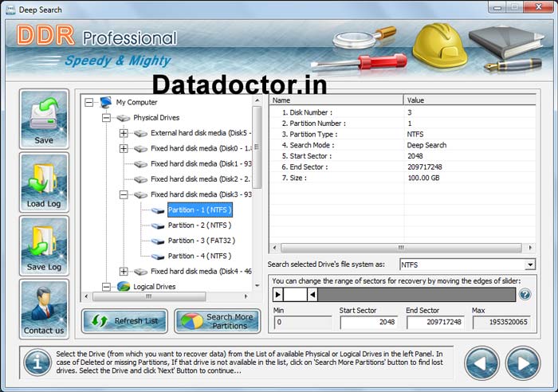Click the slider's left edge handle
This screenshot has width=558, height=392.
(x=278, y=295)
